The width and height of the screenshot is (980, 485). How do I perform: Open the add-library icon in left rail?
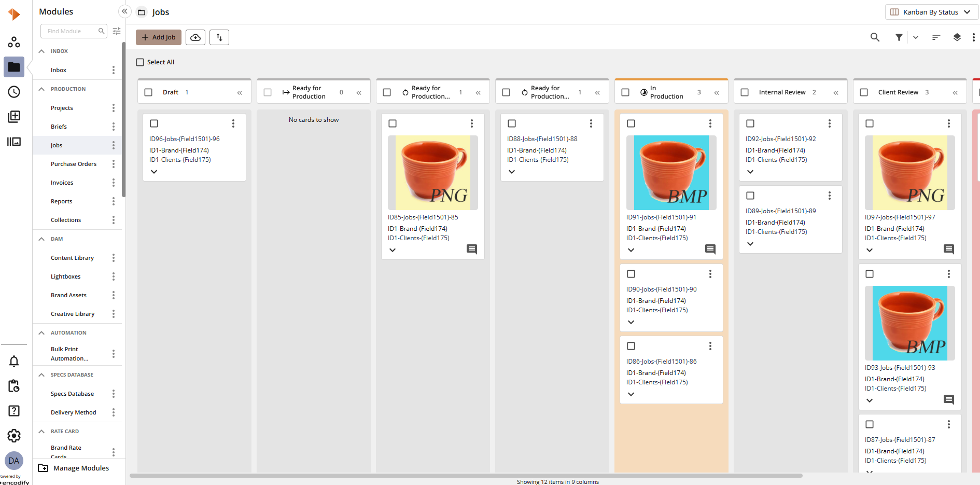point(14,117)
